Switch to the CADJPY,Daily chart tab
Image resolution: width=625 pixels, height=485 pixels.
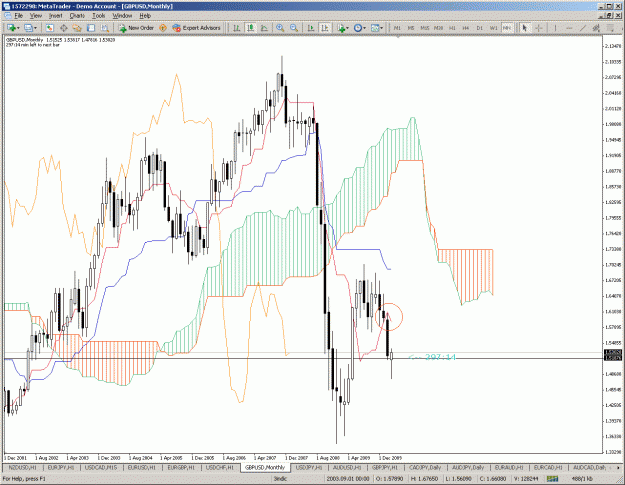425,467
